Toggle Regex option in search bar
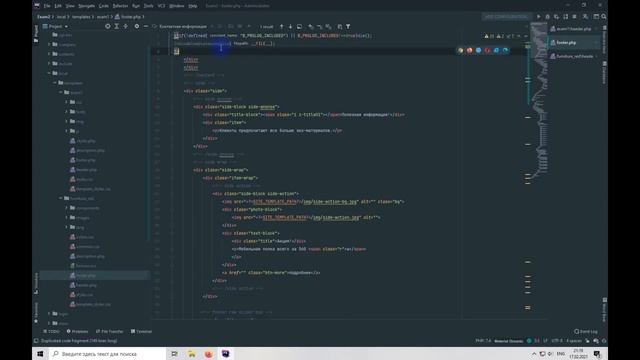 point(249,27)
